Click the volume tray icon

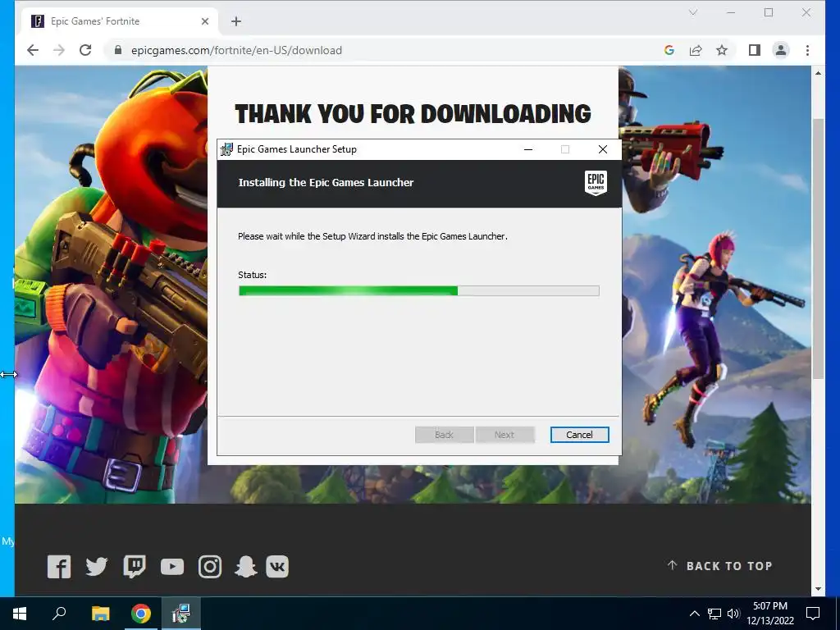click(733, 614)
